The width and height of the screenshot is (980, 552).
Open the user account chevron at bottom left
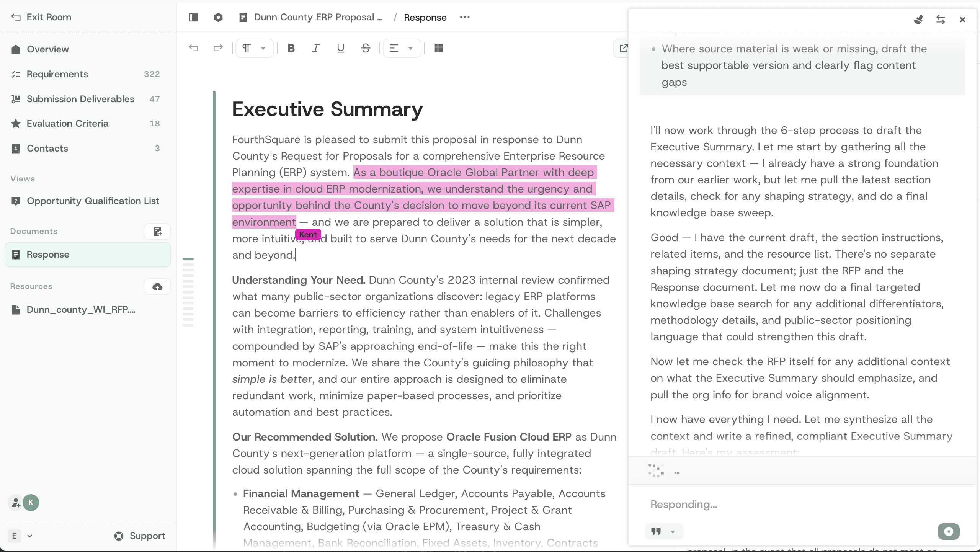(x=29, y=536)
